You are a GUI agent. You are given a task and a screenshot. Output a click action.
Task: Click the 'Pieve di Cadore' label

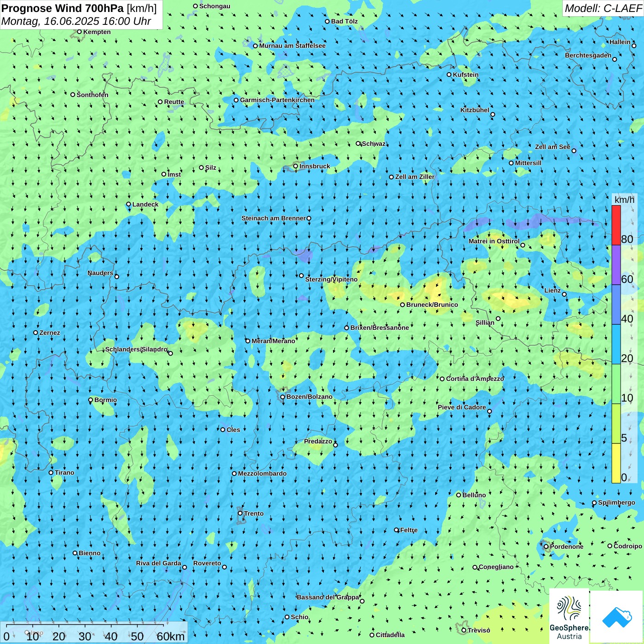pyautogui.click(x=462, y=407)
